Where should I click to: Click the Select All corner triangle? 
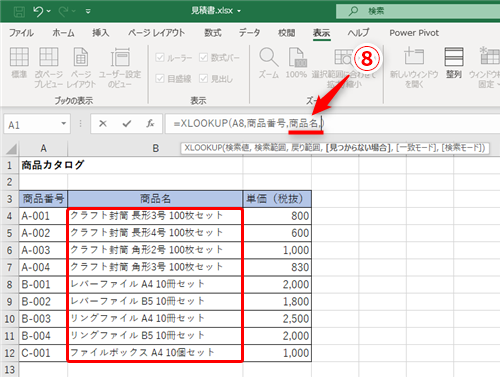pyautogui.click(x=11, y=149)
